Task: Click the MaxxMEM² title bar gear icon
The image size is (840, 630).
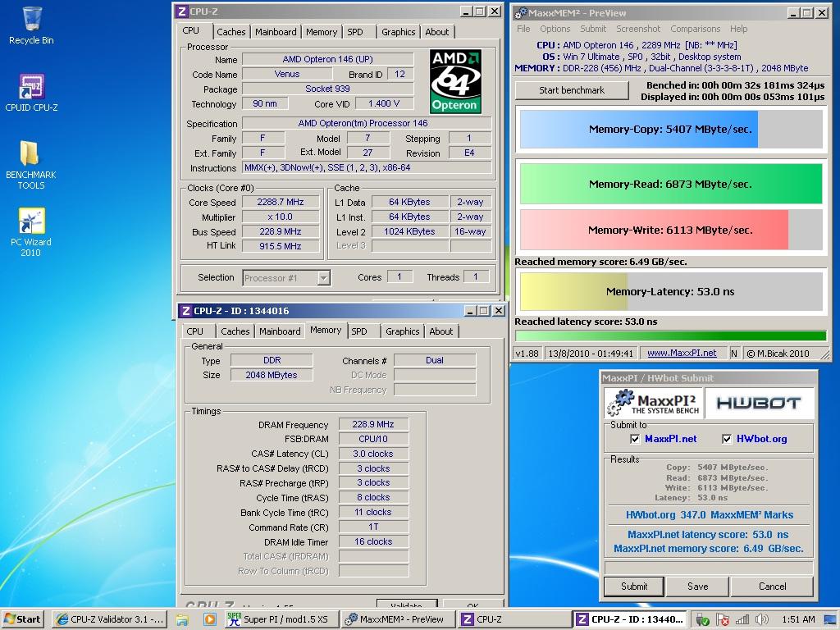Action: tap(521, 13)
